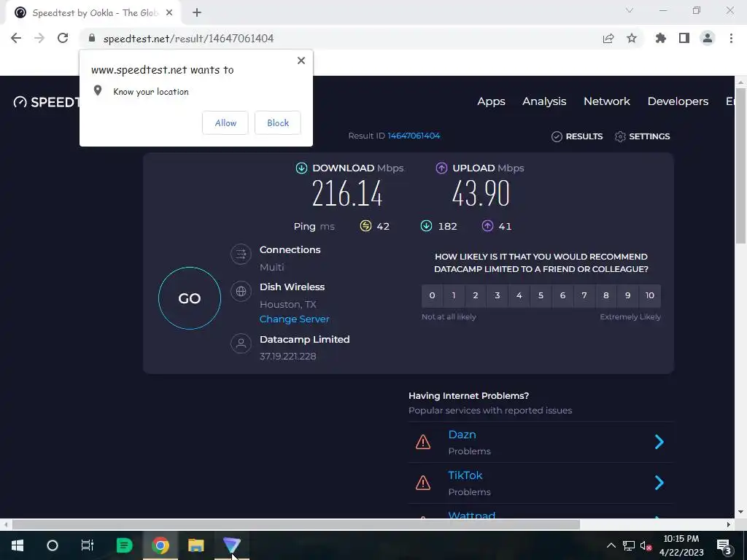Image resolution: width=747 pixels, height=560 pixels.
Task: Click the page vertical scrollbar
Action: tap(741, 167)
